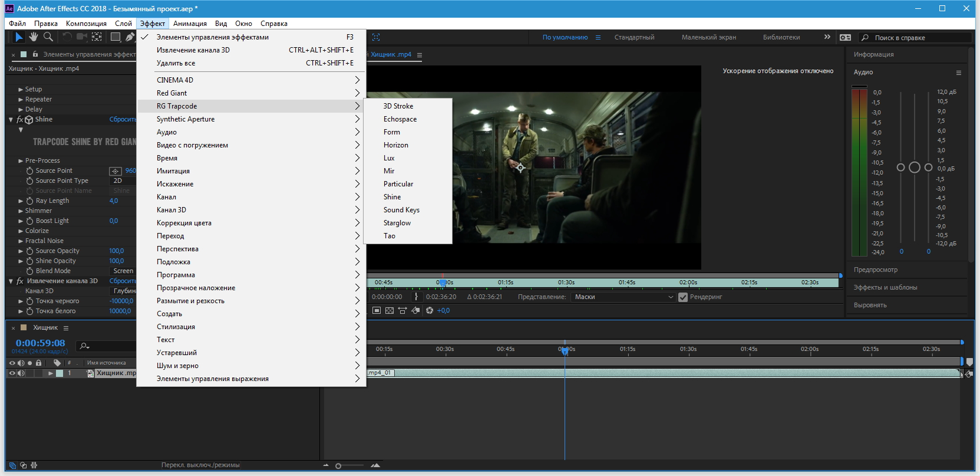Choose Starglow from the submenu

point(408,223)
